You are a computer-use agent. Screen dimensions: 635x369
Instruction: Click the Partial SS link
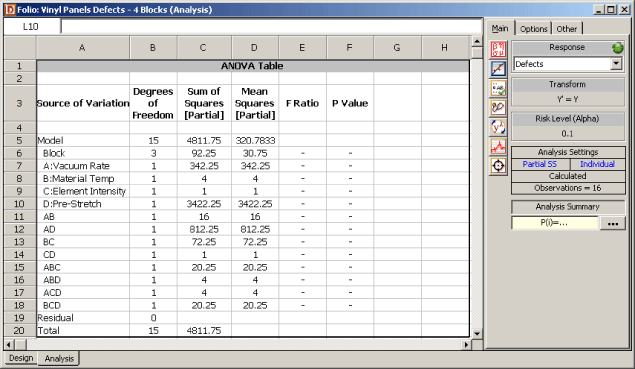[x=539, y=164]
